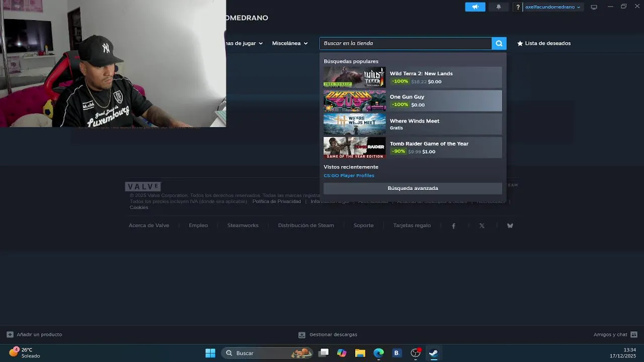Viewport: 644px width, 362px height.
Task: Click the question mark help icon
Action: click(x=518, y=7)
